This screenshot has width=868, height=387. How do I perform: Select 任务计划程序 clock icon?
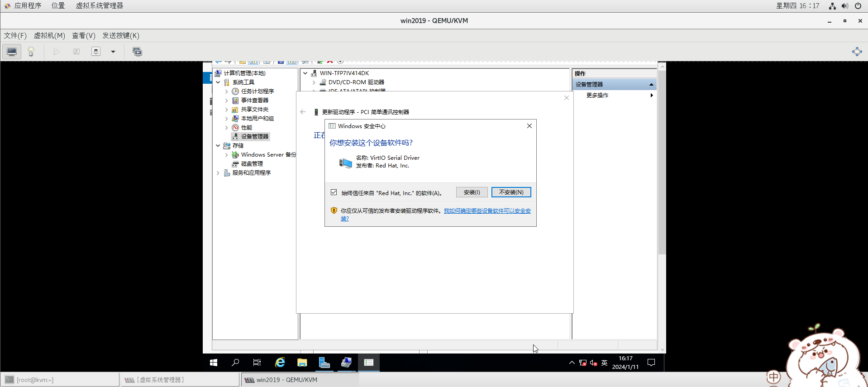[x=235, y=91]
